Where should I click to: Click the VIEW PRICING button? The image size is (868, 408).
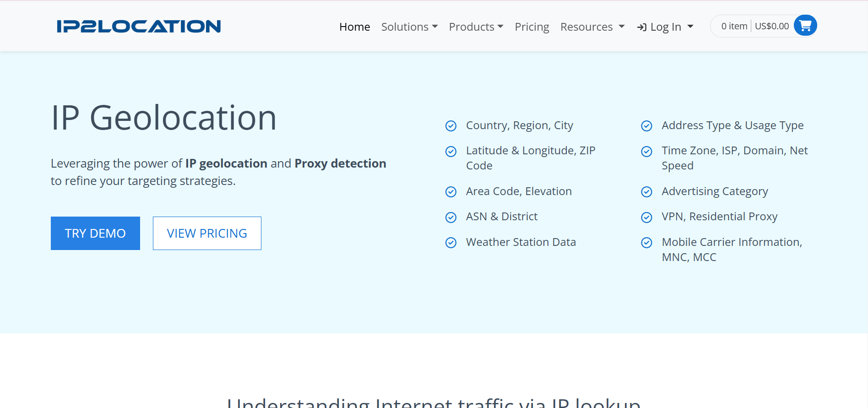click(x=207, y=233)
